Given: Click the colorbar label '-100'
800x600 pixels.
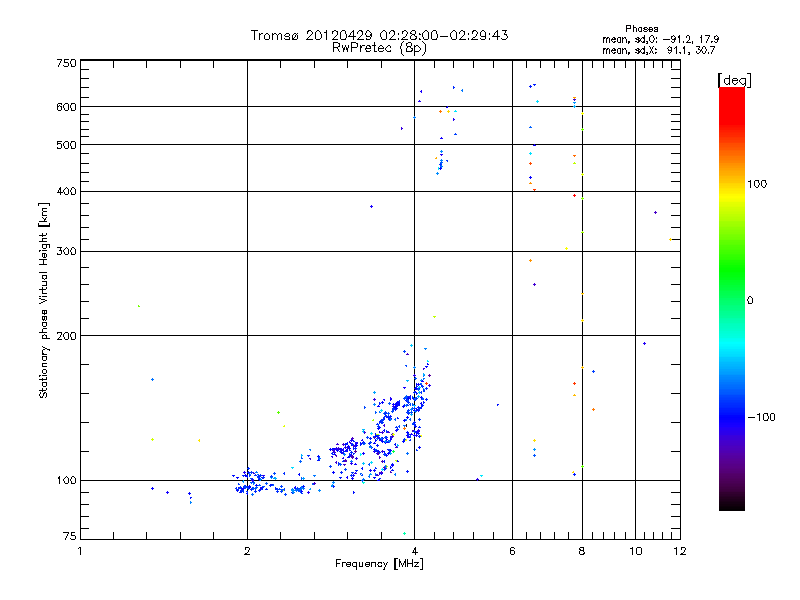Looking at the screenshot, I should [761, 417].
